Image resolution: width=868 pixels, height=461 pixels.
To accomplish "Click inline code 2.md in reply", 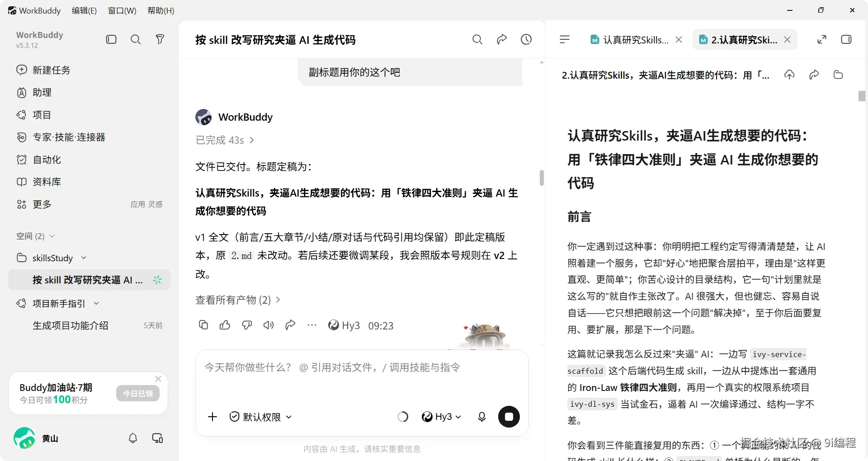I will pos(241,256).
